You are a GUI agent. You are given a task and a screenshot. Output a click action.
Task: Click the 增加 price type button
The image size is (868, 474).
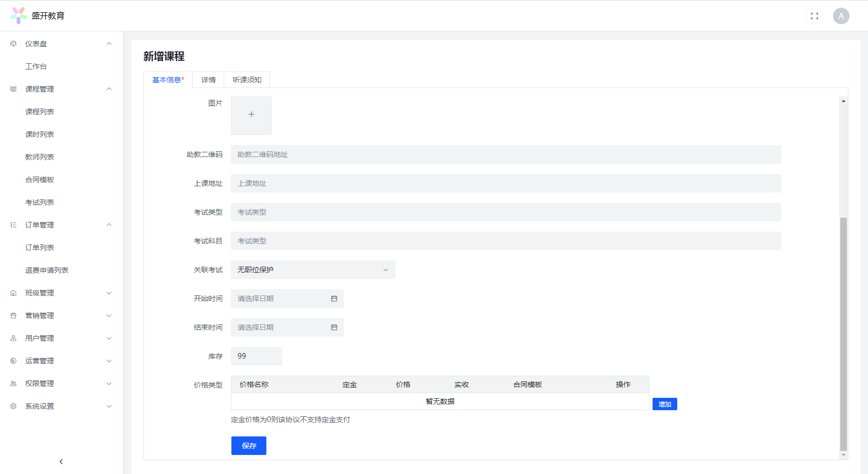pos(665,404)
